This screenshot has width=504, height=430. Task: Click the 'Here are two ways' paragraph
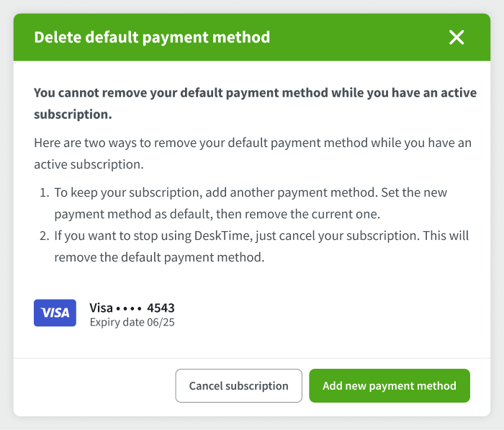253,153
